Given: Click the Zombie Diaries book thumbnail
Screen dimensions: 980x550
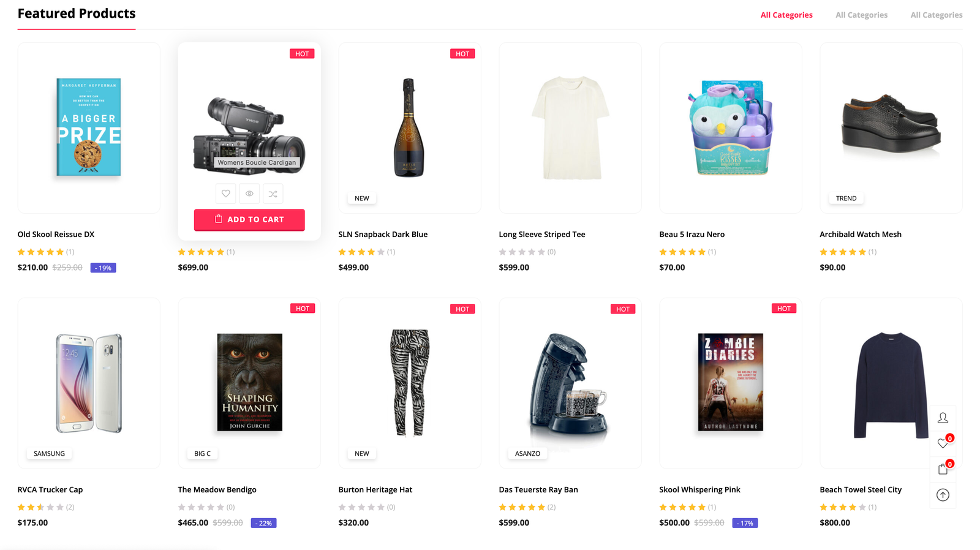Looking at the screenshot, I should pos(730,382).
